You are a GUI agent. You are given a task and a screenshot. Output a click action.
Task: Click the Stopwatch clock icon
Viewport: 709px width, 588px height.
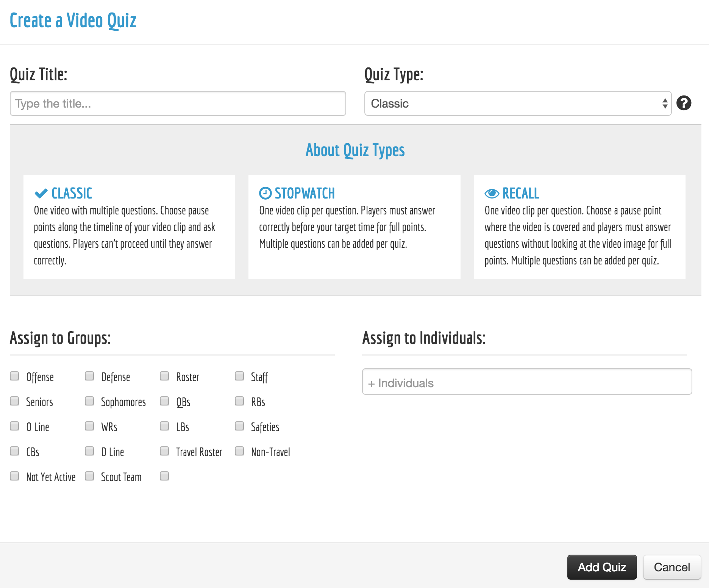coord(265,193)
